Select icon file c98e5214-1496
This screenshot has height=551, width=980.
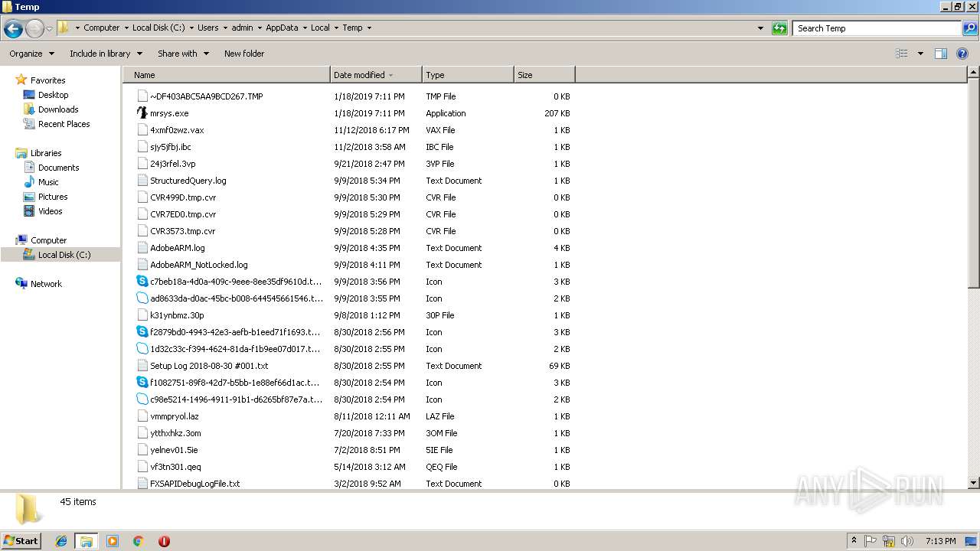[x=142, y=399]
